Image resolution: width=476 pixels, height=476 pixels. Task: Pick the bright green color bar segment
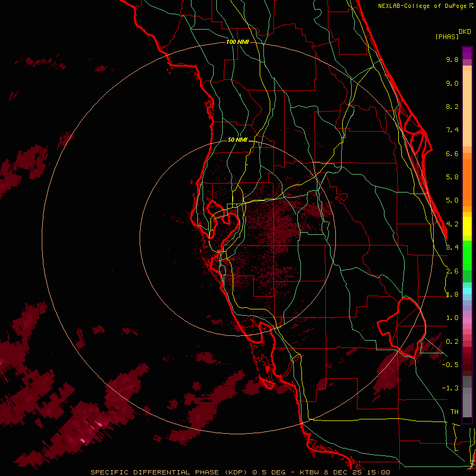click(467, 255)
